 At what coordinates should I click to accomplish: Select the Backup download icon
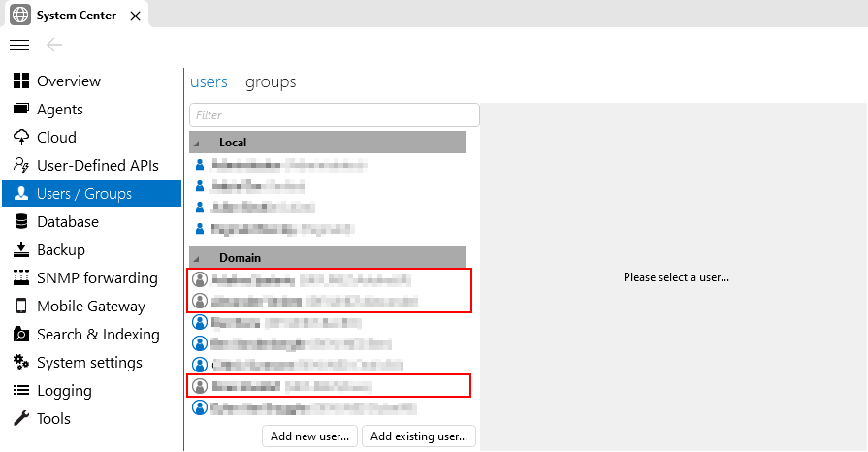tap(21, 250)
